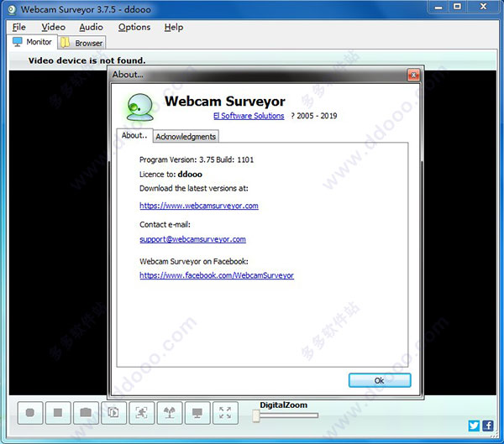Toggle the motion detection icon

coord(141,413)
